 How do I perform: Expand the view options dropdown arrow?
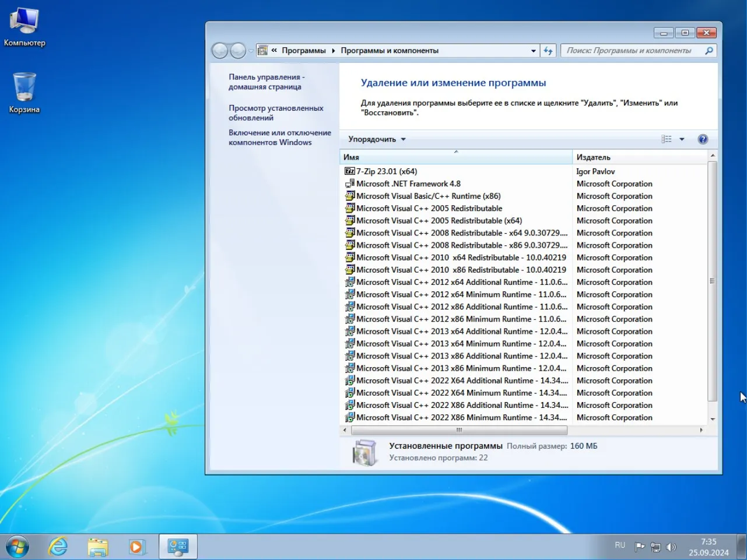pyautogui.click(x=682, y=139)
